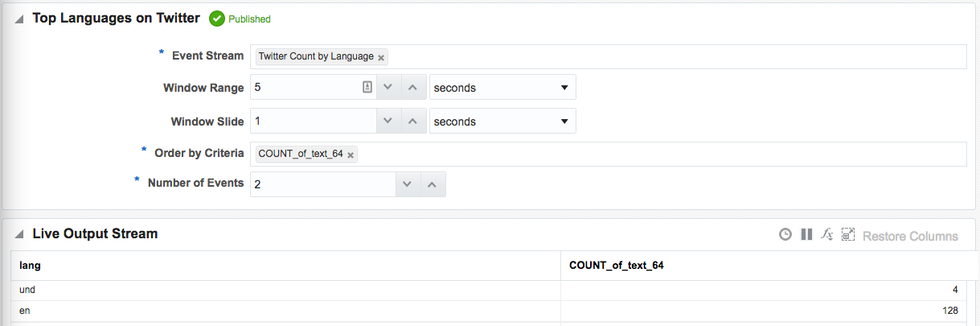The width and height of the screenshot is (980, 326).
Task: Collapse the Live Output Stream panel
Action: point(19,234)
